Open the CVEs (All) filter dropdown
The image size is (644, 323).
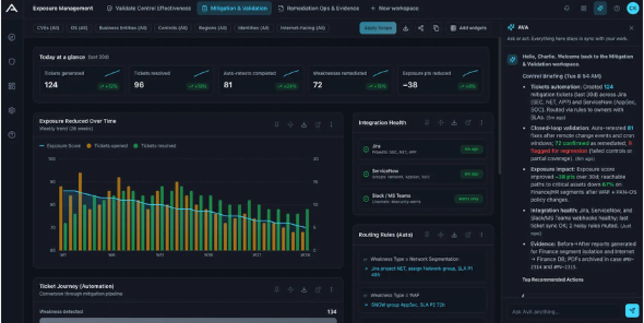click(48, 28)
